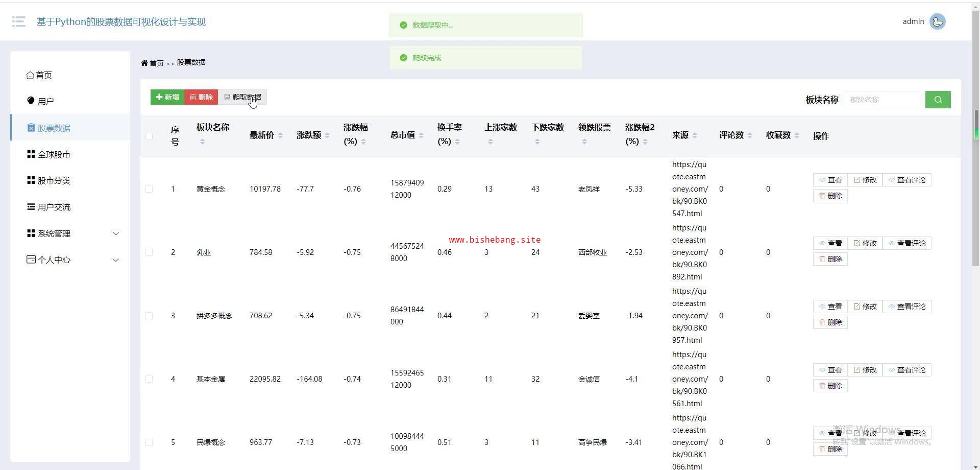Click the admin user avatar icon
The width and height of the screenshot is (980, 470).
point(937,21)
